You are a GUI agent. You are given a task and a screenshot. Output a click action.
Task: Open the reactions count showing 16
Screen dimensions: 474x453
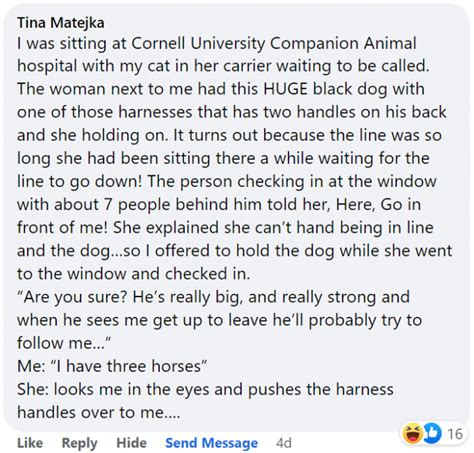455,434
